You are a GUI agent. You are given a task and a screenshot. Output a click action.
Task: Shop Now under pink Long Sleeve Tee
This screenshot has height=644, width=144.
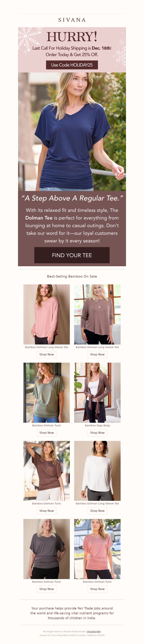46,355
